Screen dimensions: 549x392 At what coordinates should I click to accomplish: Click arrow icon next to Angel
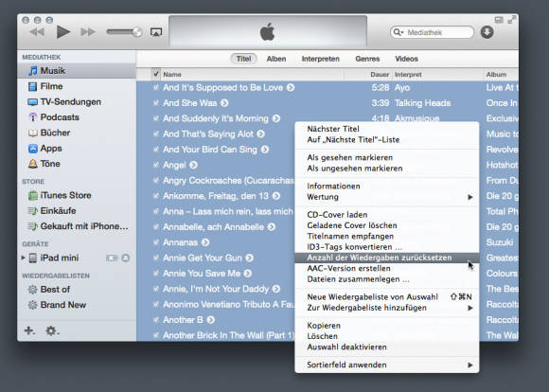point(193,165)
